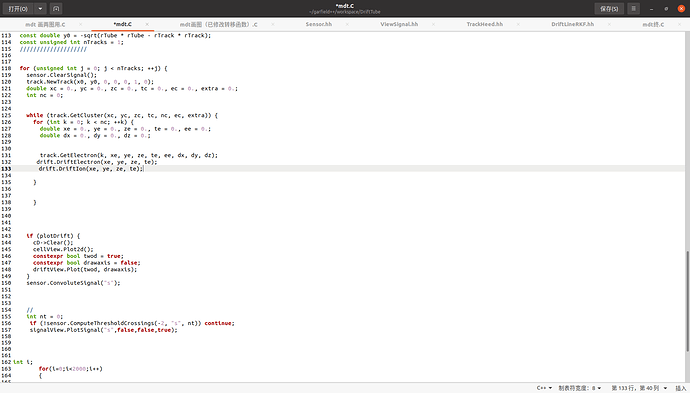
Task: Switch to the mdt 画两图用.C tab
Action: [45, 24]
